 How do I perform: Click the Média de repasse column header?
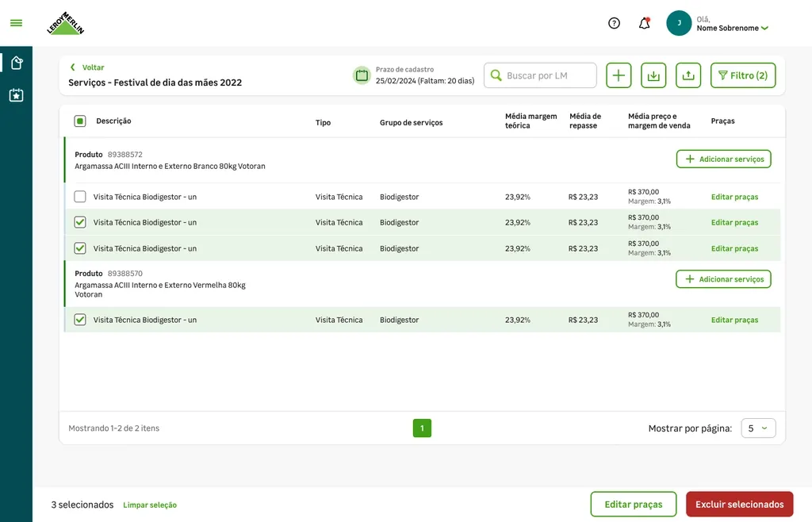click(x=585, y=121)
